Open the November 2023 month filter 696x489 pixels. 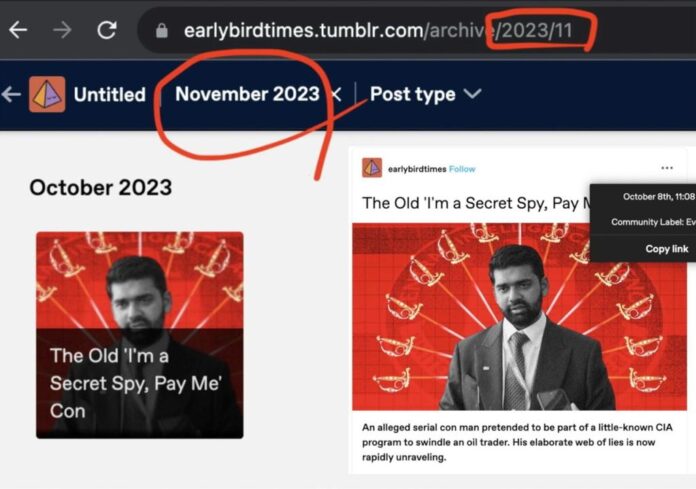tap(247, 94)
